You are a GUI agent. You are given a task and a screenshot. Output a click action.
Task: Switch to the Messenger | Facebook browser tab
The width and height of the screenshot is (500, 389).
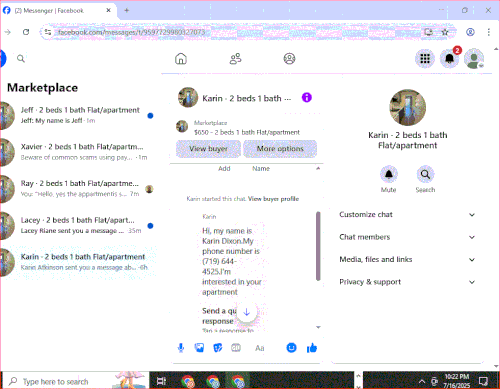[57, 11]
